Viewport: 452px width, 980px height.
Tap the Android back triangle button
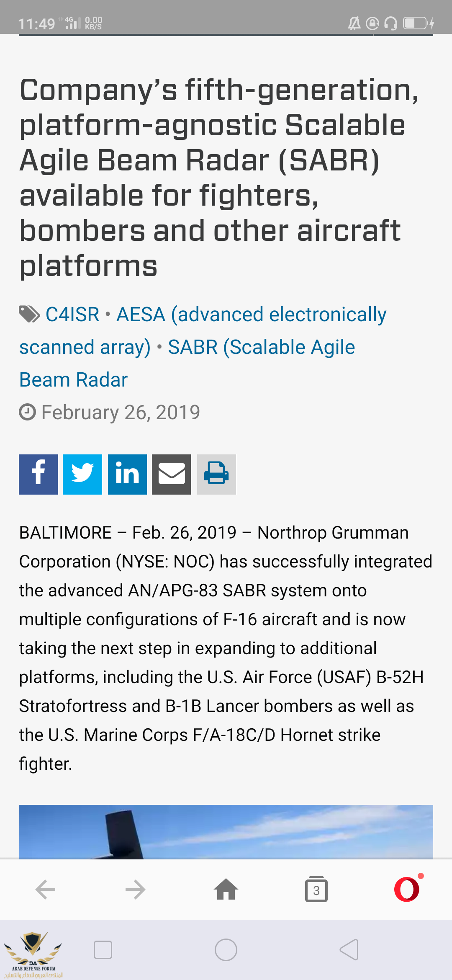pyautogui.click(x=349, y=949)
